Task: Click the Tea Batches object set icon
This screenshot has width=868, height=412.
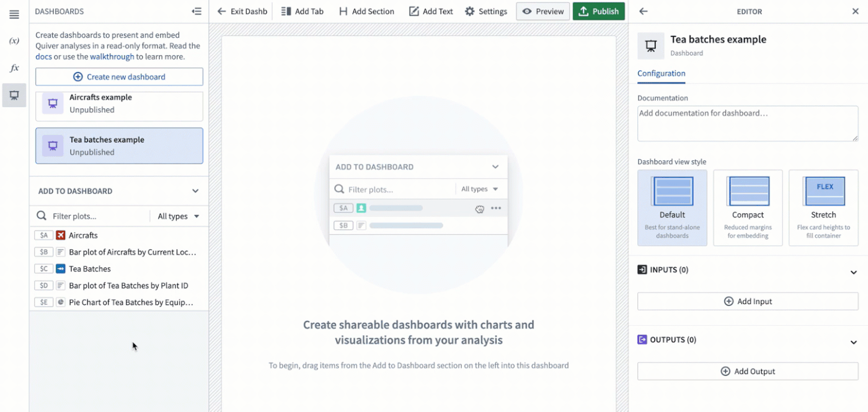Action: [x=61, y=269]
